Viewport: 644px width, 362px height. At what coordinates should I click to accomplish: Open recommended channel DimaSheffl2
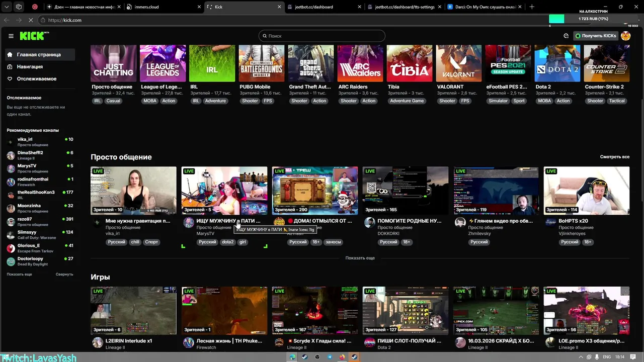pyautogui.click(x=40, y=155)
